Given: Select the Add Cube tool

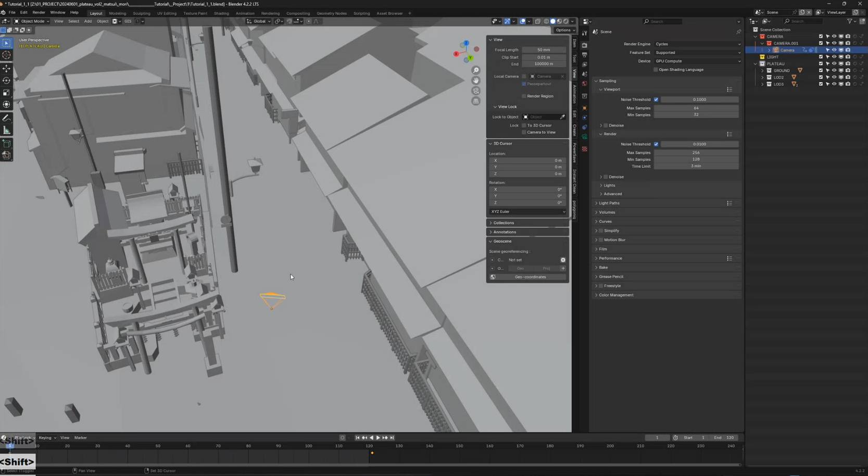Looking at the screenshot, I should [6, 143].
